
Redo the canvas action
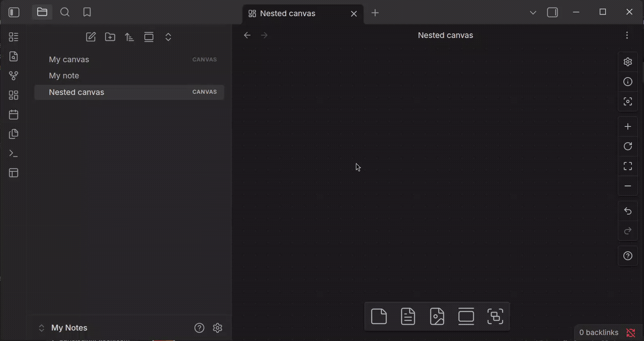click(628, 231)
